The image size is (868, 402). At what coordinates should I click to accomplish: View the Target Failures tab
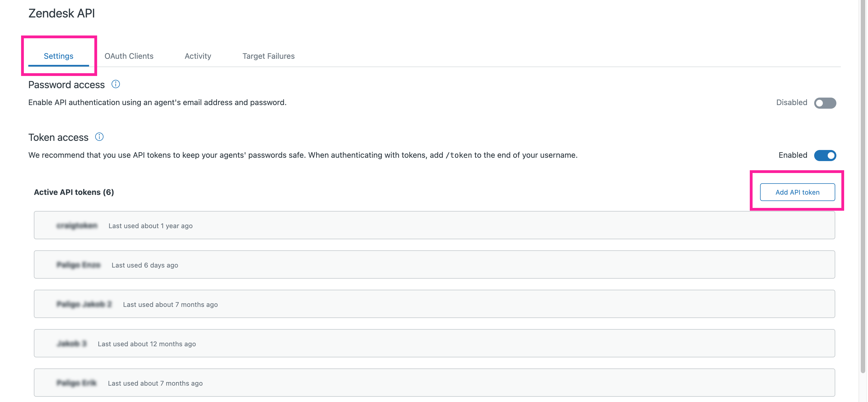coord(269,56)
